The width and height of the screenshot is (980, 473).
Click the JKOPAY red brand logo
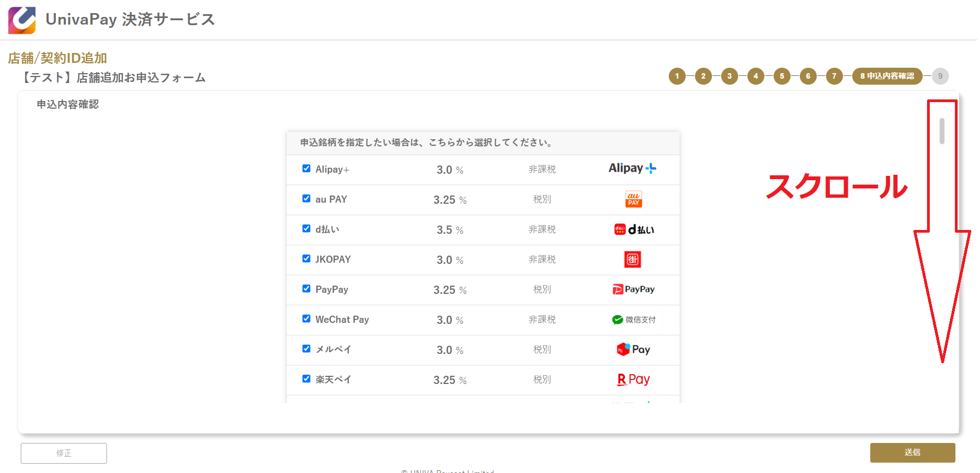pos(633,259)
